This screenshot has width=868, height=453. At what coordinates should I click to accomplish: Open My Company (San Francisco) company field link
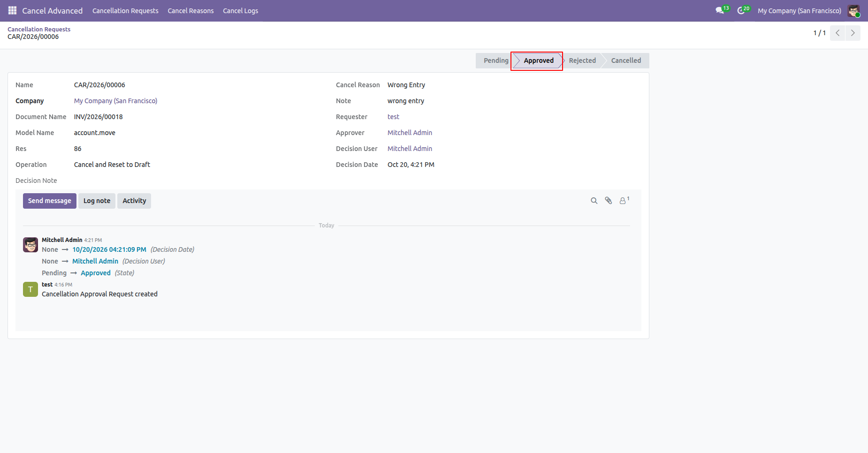coord(115,101)
